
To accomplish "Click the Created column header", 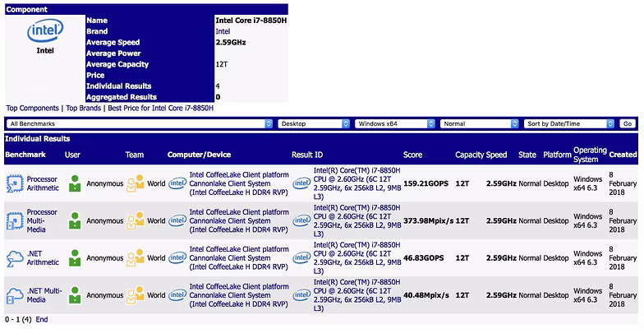I will (x=623, y=155).
